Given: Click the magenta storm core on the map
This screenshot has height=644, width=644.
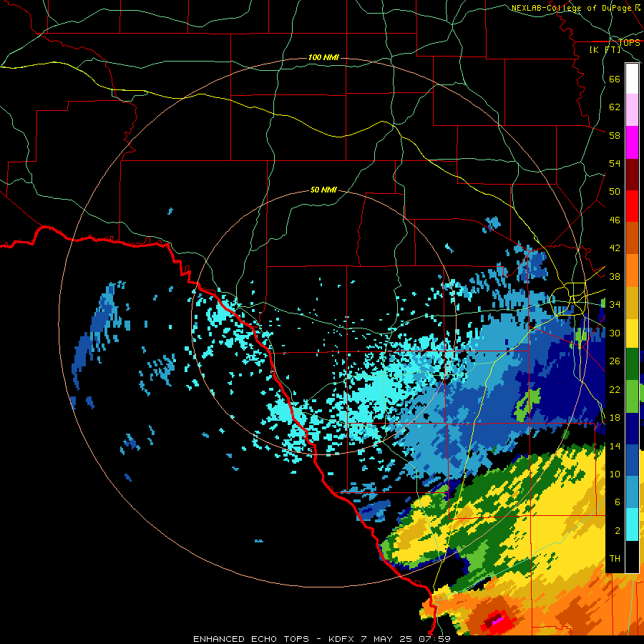Looking at the screenshot, I should 499,620.
